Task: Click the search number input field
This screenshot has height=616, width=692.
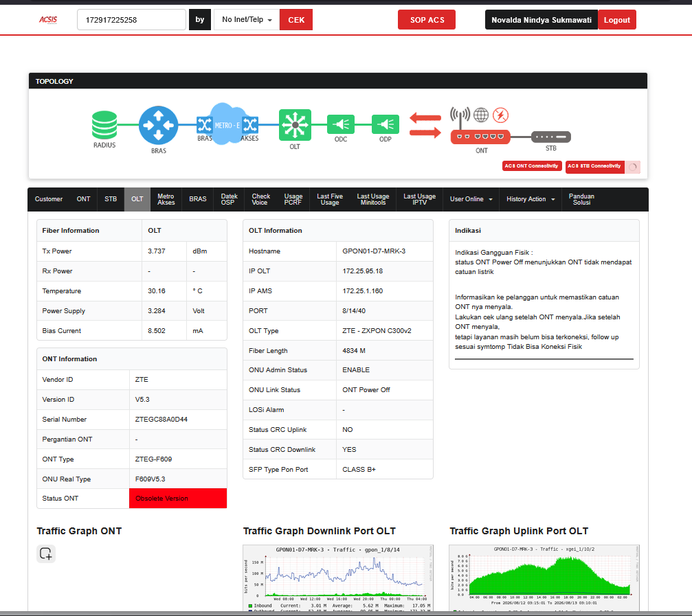Action: [x=131, y=20]
